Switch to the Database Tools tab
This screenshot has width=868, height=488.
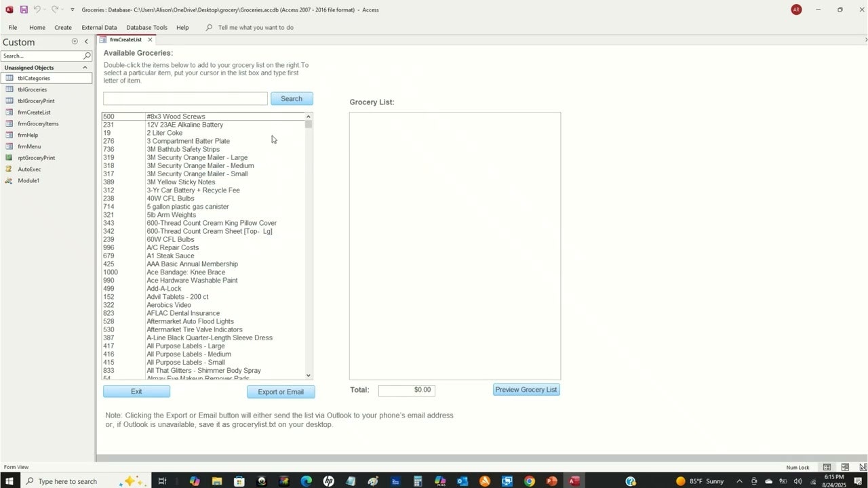click(x=146, y=27)
